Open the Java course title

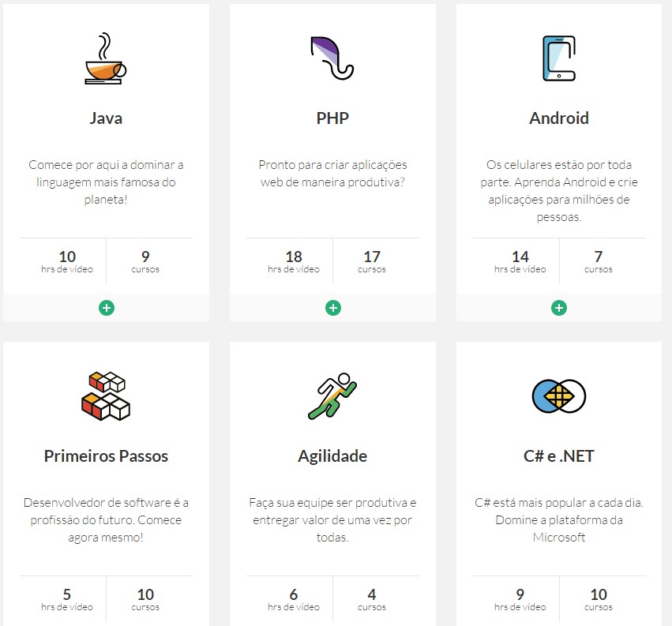tap(106, 118)
